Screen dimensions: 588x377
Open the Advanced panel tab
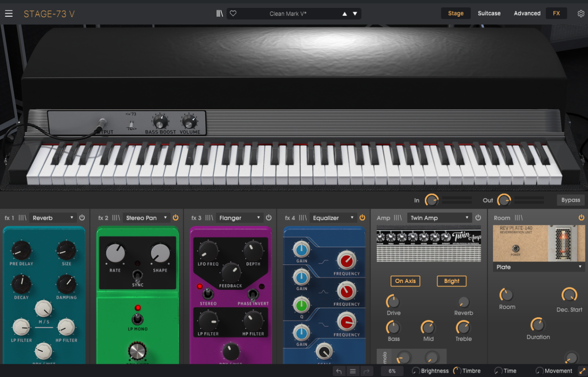point(527,14)
